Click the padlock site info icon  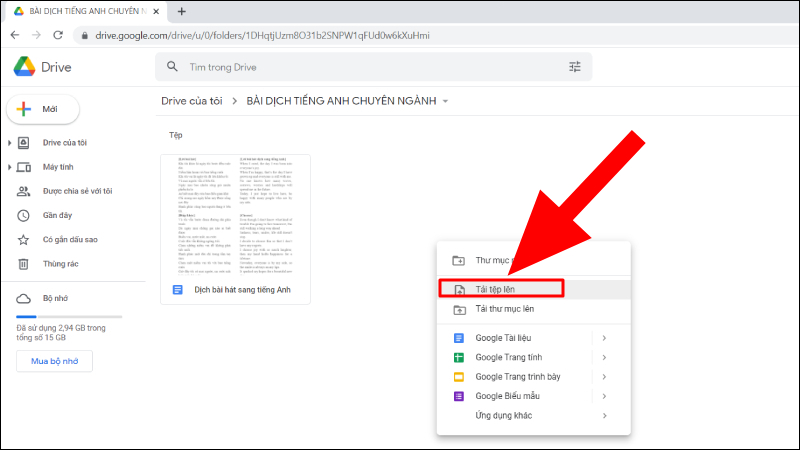pos(85,36)
